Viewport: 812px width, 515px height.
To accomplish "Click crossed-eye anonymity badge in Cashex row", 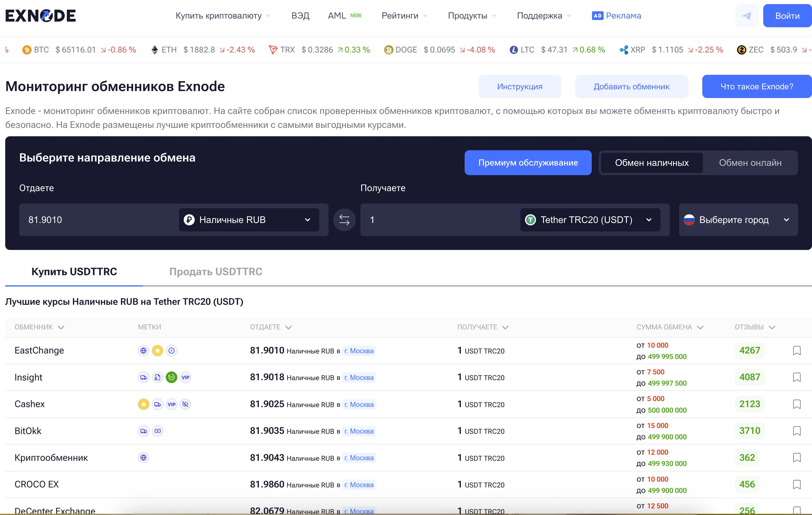I will [185, 404].
